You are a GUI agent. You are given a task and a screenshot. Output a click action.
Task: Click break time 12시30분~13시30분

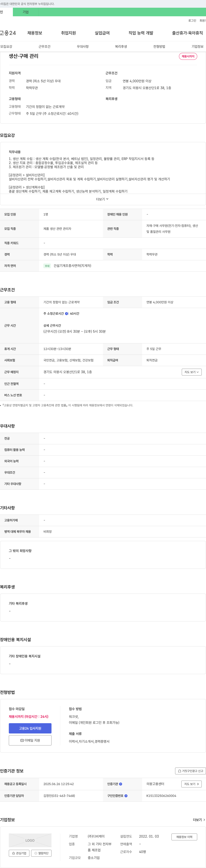click(x=57, y=349)
